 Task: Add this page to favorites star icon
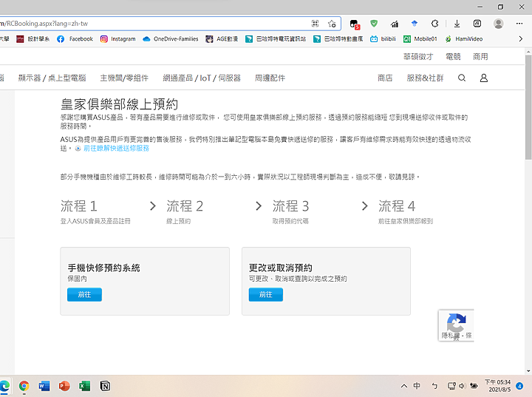[332, 24]
